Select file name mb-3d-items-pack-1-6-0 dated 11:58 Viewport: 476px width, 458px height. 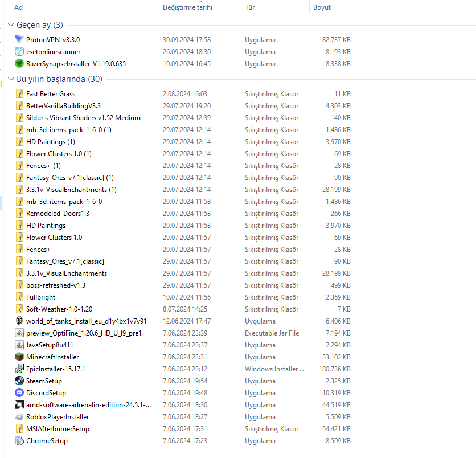(64, 201)
